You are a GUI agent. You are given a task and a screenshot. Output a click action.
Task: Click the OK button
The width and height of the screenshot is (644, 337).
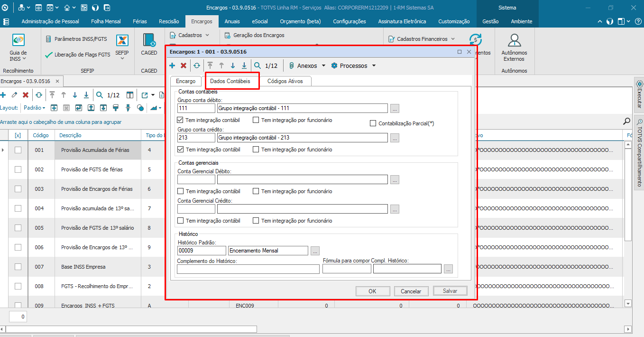(x=372, y=291)
